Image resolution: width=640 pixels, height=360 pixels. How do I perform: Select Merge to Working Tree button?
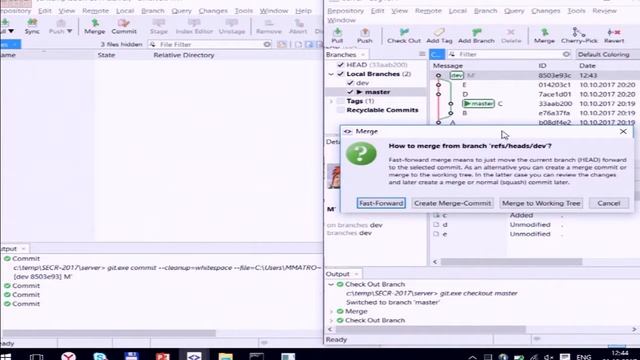tap(541, 203)
